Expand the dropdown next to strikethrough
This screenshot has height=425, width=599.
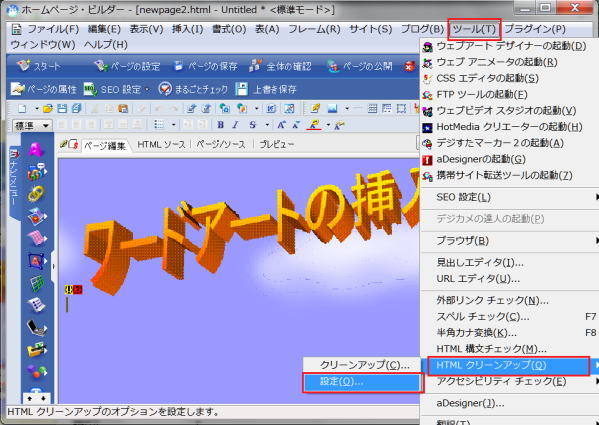(x=267, y=125)
